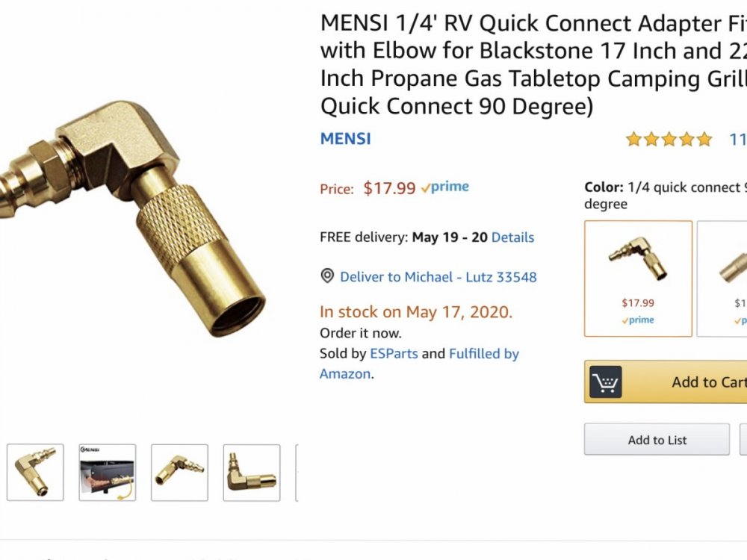Open the delivery Details link
Viewport: 747px width, 560px height.
point(512,237)
